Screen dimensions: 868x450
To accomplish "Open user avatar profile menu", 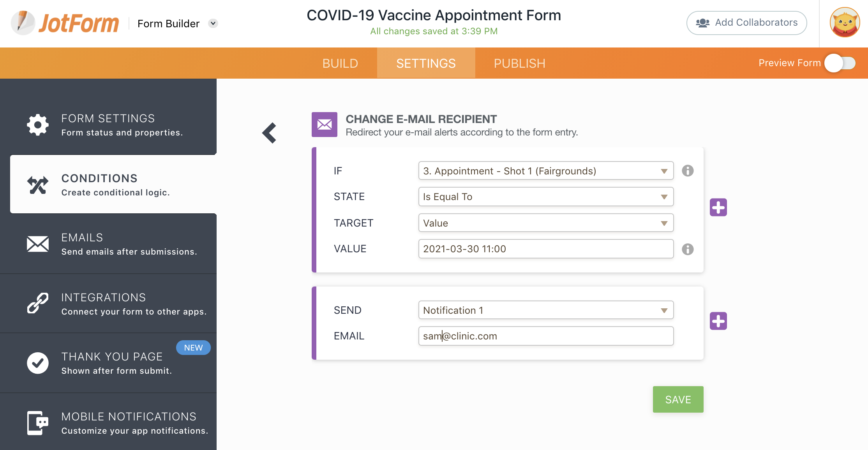I will [845, 23].
